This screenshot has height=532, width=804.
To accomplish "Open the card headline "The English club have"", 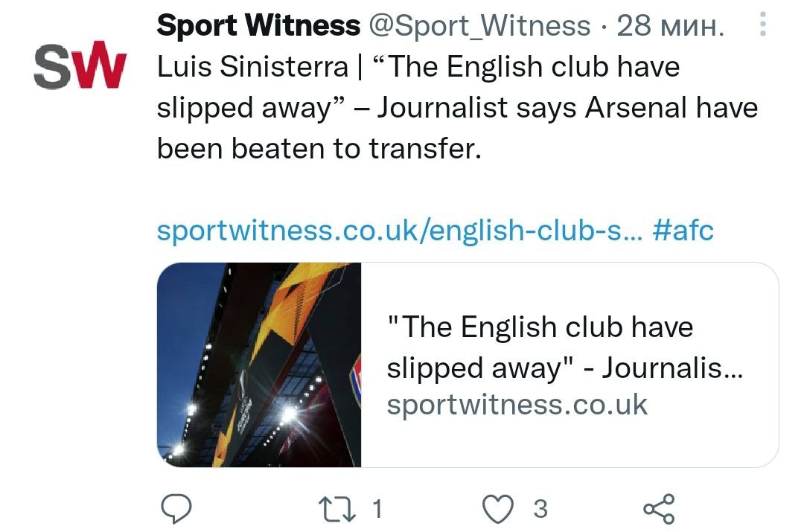I will pyautogui.click(x=540, y=327).
